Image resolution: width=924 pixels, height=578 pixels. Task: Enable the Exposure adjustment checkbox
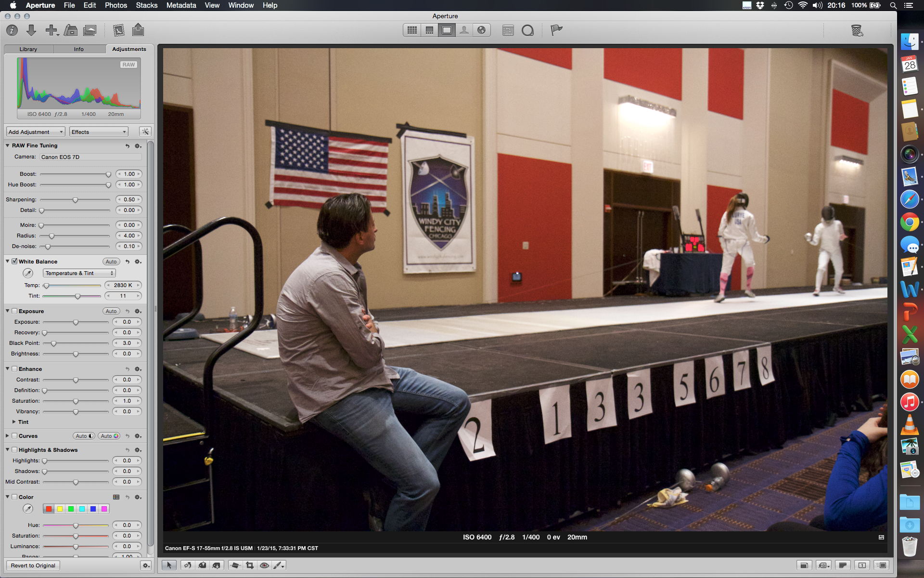point(14,311)
